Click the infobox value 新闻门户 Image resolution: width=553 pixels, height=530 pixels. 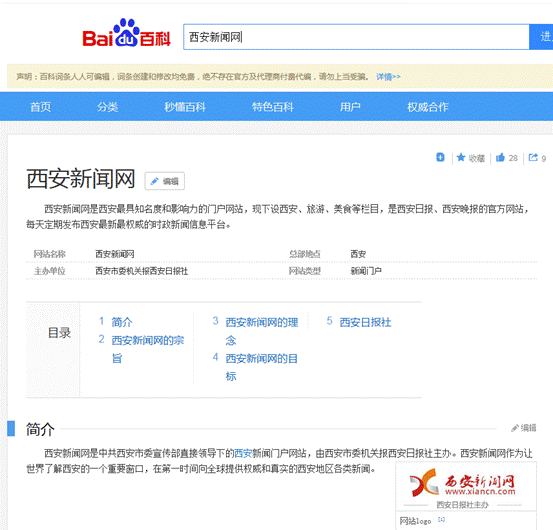pyautogui.click(x=366, y=271)
